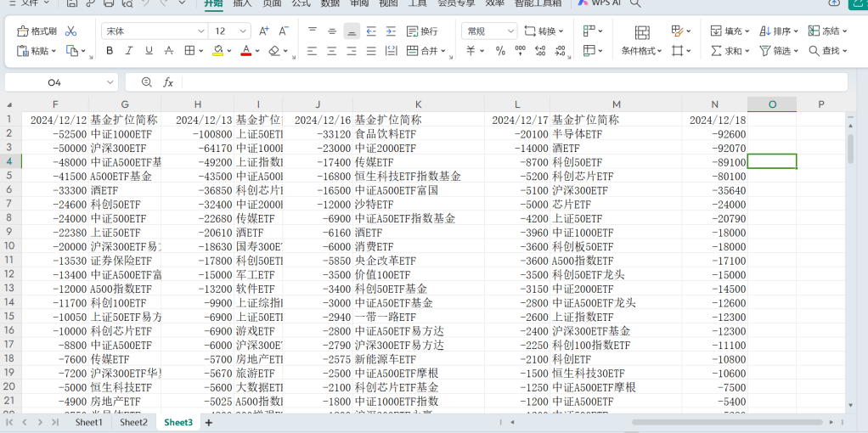Click the Cut scissors icon
Screen dimensions: 868x433
[x=70, y=31]
